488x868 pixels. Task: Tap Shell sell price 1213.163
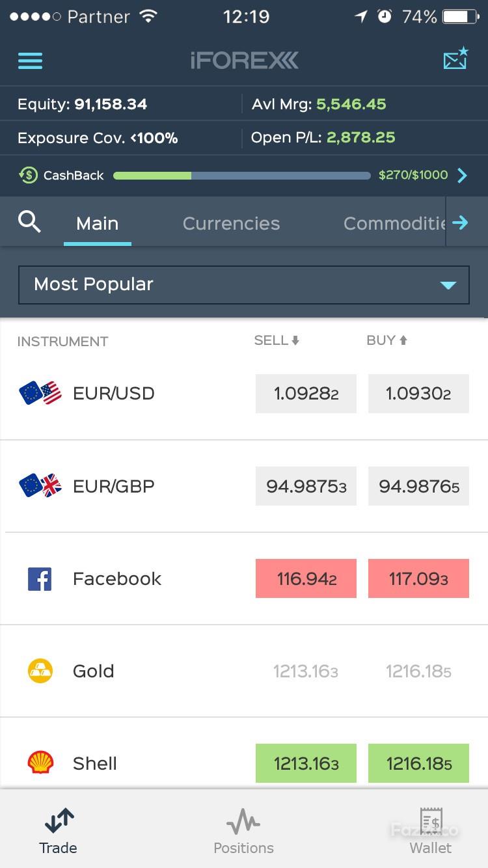coord(306,763)
